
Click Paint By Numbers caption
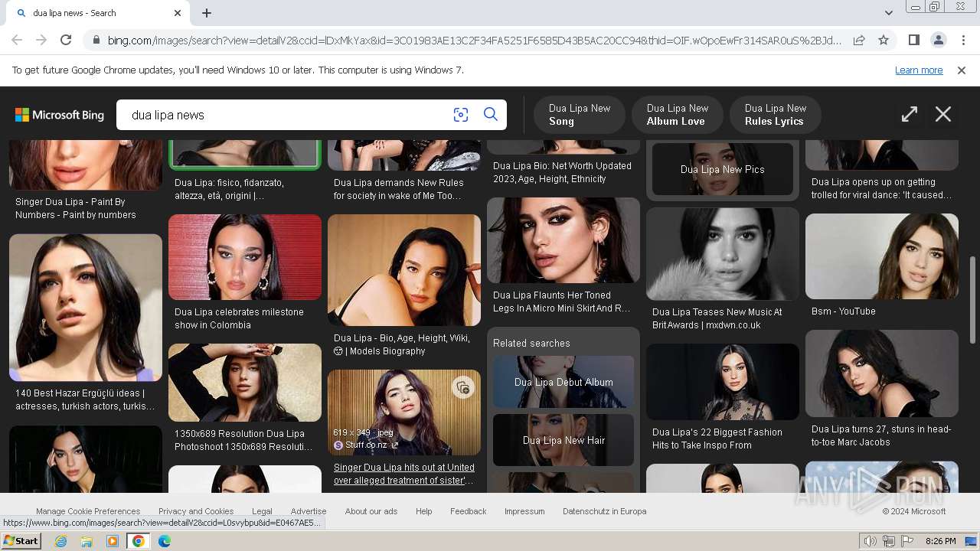pos(76,208)
